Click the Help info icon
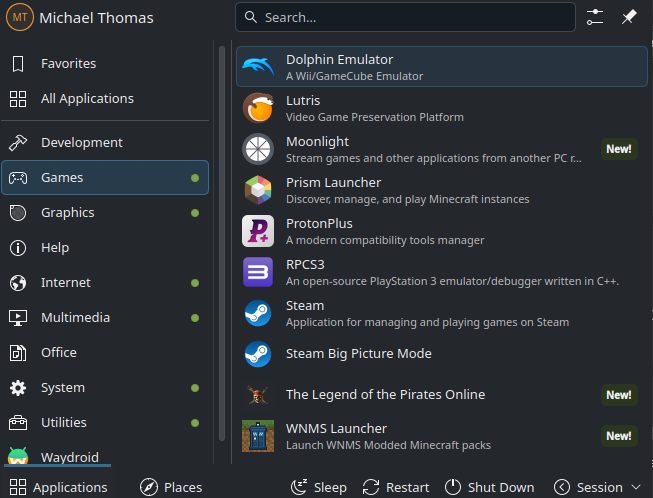Screen dimensions: 653x498 pos(18,248)
